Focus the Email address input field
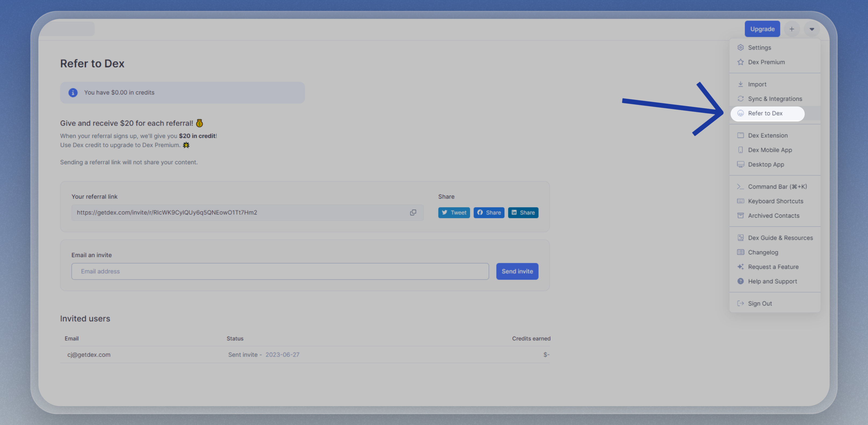868x425 pixels. coord(280,272)
